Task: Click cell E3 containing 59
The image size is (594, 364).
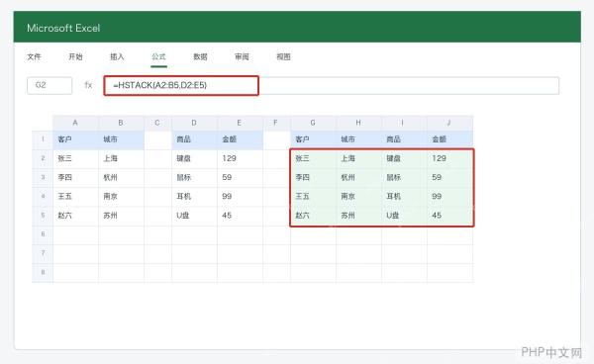Action: tap(240, 177)
